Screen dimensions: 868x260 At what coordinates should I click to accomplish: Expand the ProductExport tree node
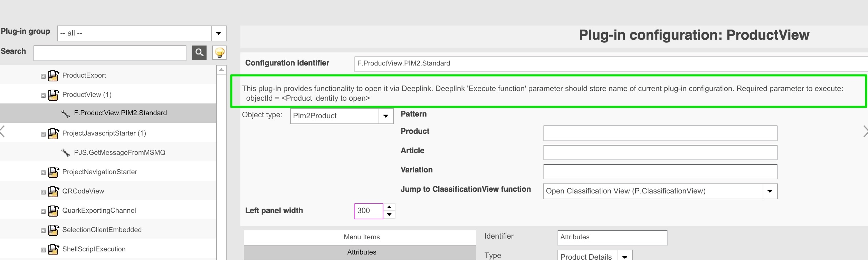click(43, 76)
